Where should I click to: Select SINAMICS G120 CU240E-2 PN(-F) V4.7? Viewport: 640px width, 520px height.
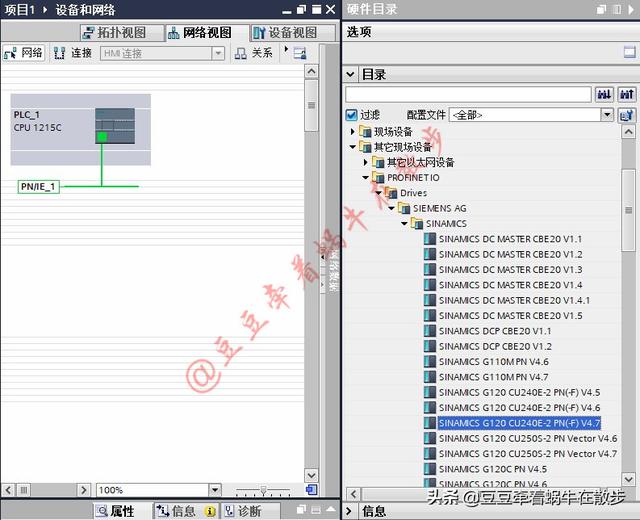pyautogui.click(x=519, y=423)
